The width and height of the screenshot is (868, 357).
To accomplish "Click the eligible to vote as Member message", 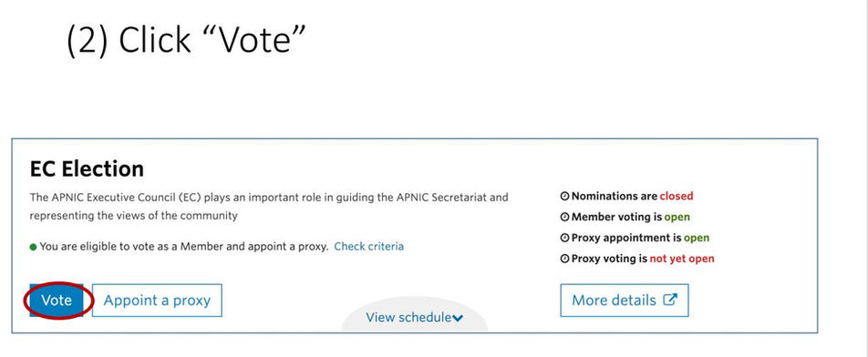I will 184,247.
